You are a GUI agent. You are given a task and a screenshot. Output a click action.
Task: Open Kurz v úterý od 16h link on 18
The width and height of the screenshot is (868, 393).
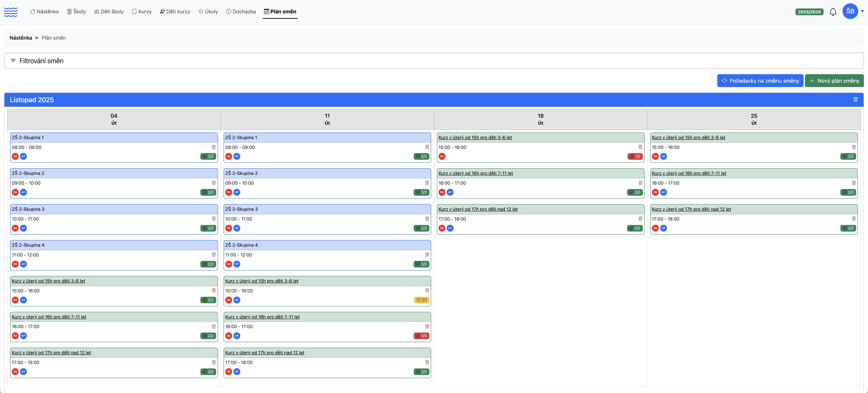(x=475, y=173)
